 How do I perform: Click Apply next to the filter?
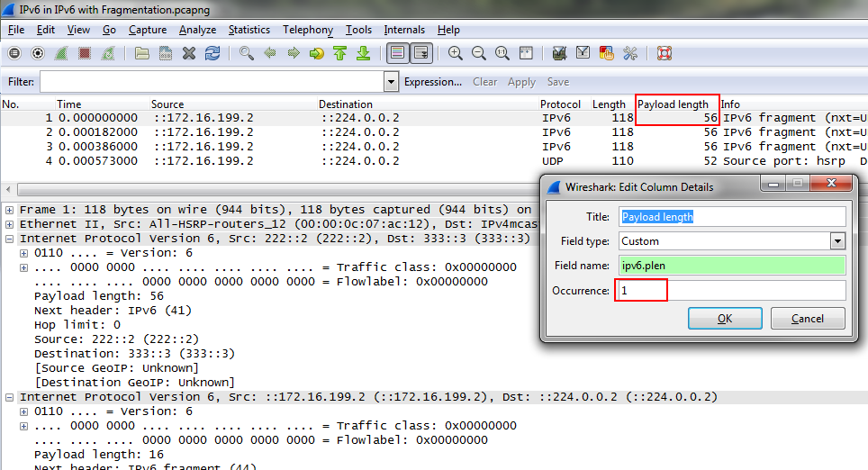(x=521, y=82)
